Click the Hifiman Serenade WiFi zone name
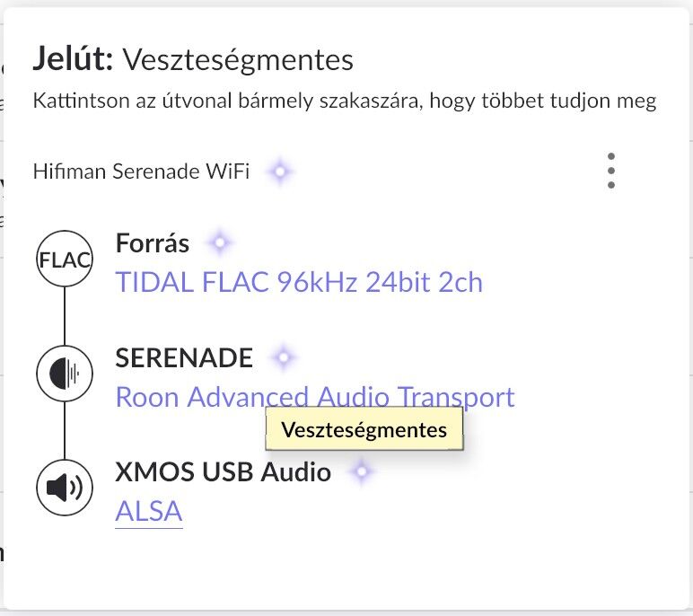 [141, 171]
